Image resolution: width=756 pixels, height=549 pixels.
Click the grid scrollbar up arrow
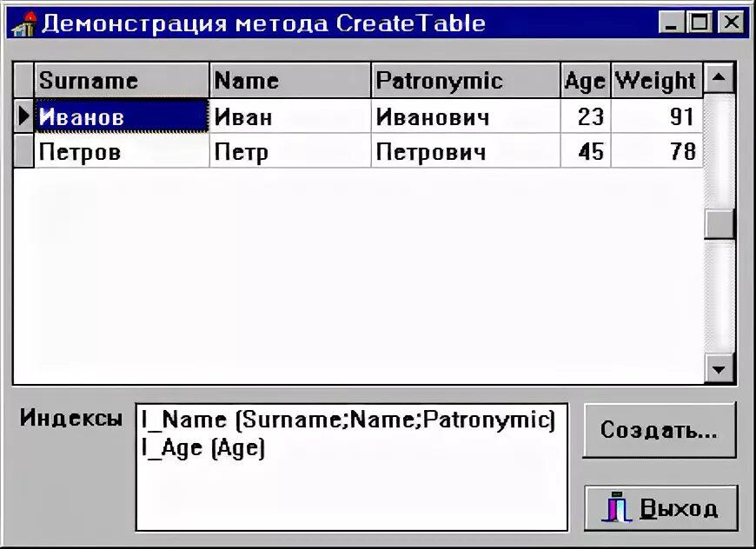point(719,77)
